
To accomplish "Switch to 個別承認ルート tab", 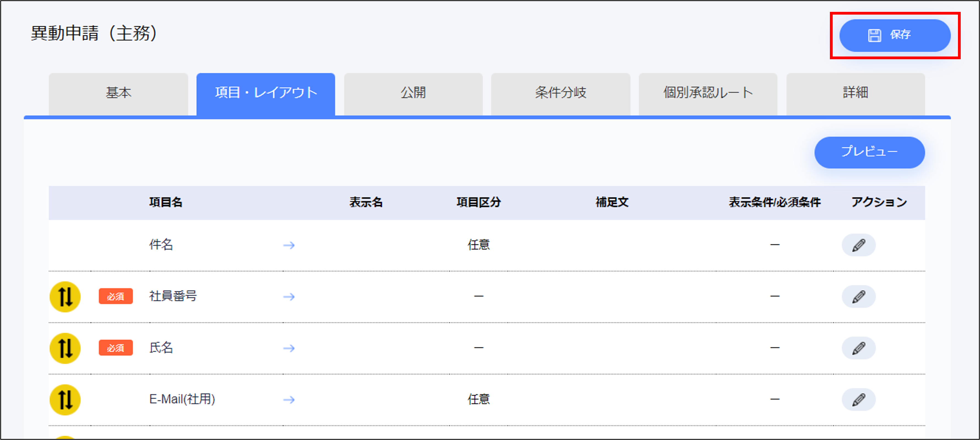I will [x=708, y=94].
